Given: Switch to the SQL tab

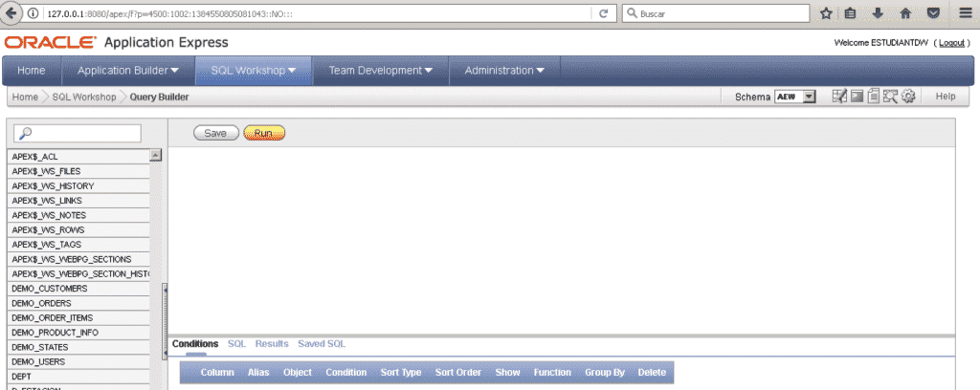Looking at the screenshot, I should coord(237,344).
